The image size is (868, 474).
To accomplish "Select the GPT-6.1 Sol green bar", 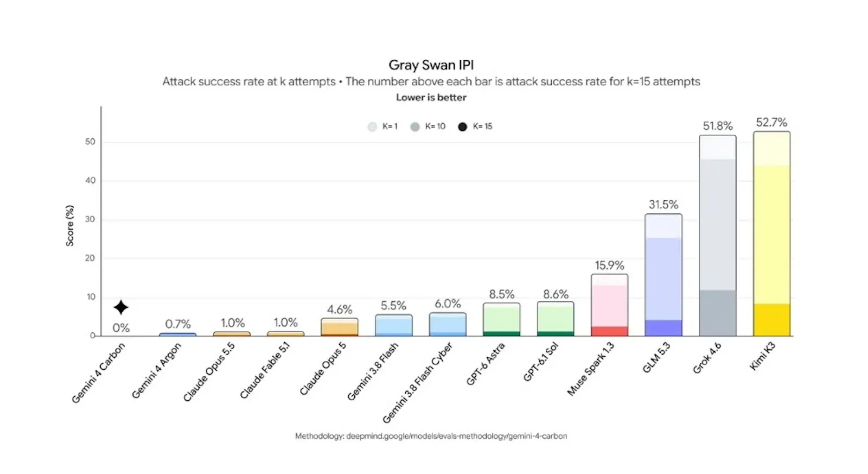I will [556, 319].
